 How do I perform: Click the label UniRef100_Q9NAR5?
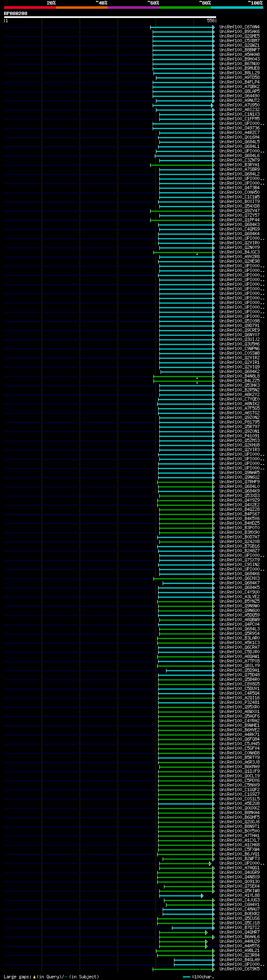coord(239,472)
